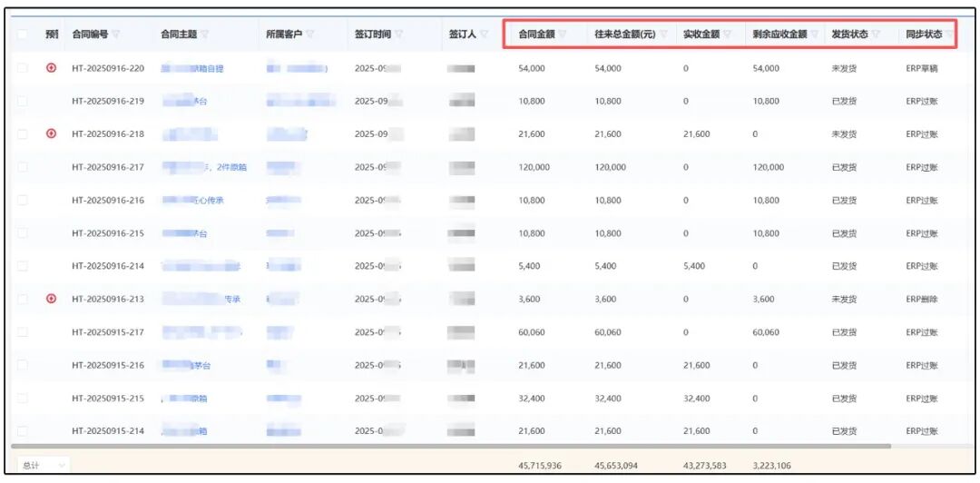This screenshot has height=483, width=980.
Task: Open contract subject link on row HT-20250916-216
Action: (192, 201)
